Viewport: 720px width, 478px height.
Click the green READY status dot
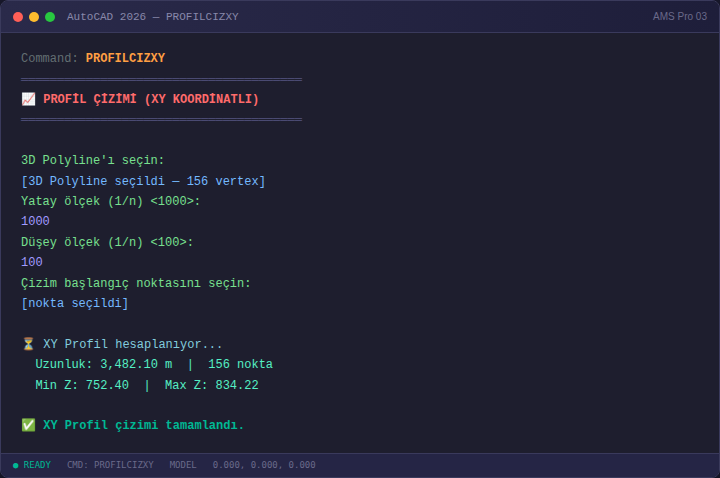16,466
